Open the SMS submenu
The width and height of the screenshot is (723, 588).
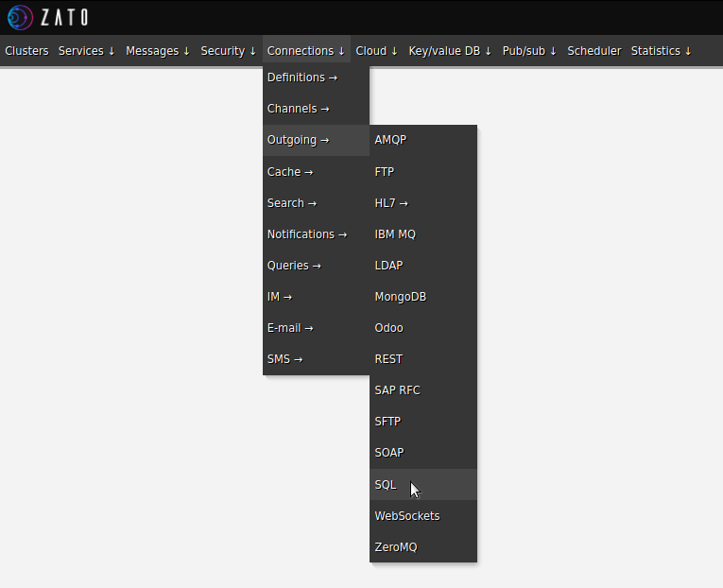click(316, 359)
